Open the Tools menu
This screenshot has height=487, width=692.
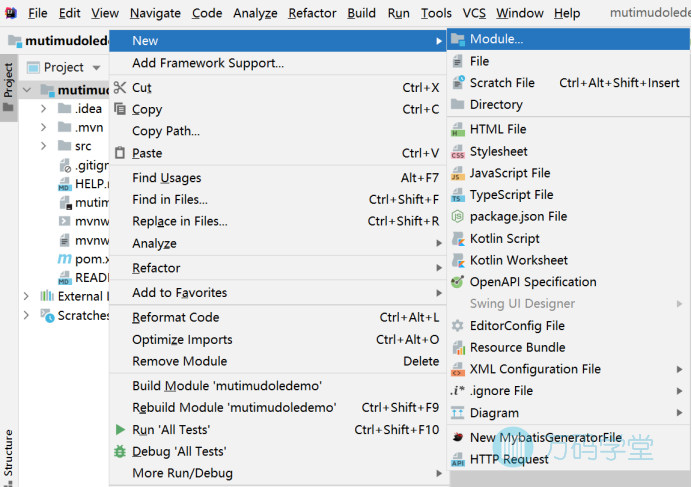(x=436, y=13)
